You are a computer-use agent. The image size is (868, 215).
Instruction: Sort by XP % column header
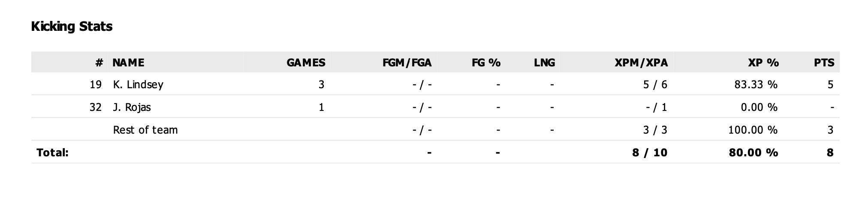tap(763, 63)
